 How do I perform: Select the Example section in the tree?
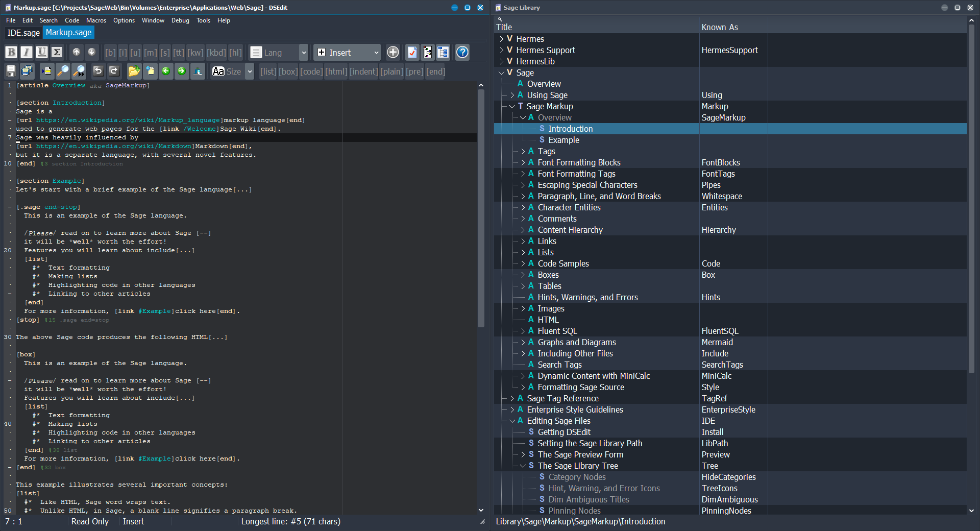click(x=563, y=140)
